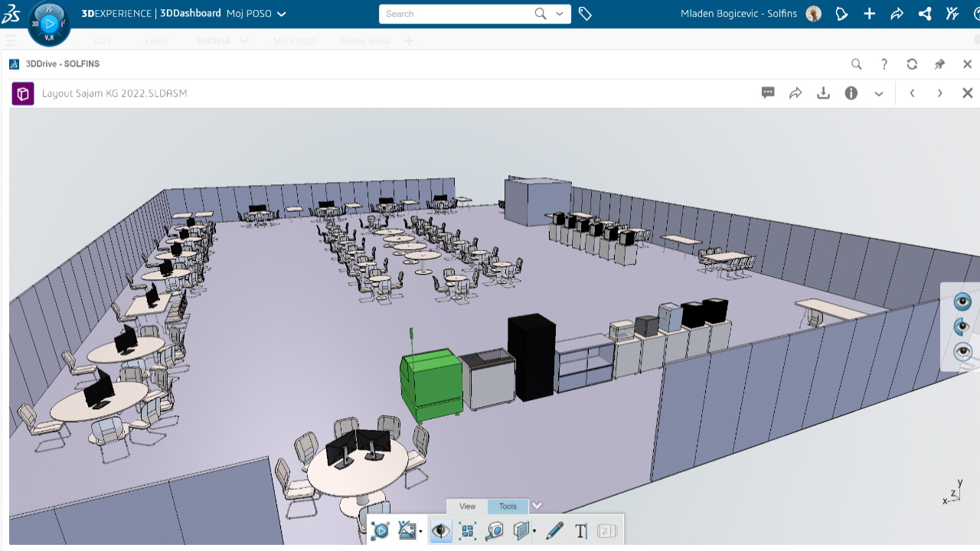Image resolution: width=980 pixels, height=551 pixels.
Task: Click the play experience icon in bottom toolbar
Action: [x=380, y=530]
